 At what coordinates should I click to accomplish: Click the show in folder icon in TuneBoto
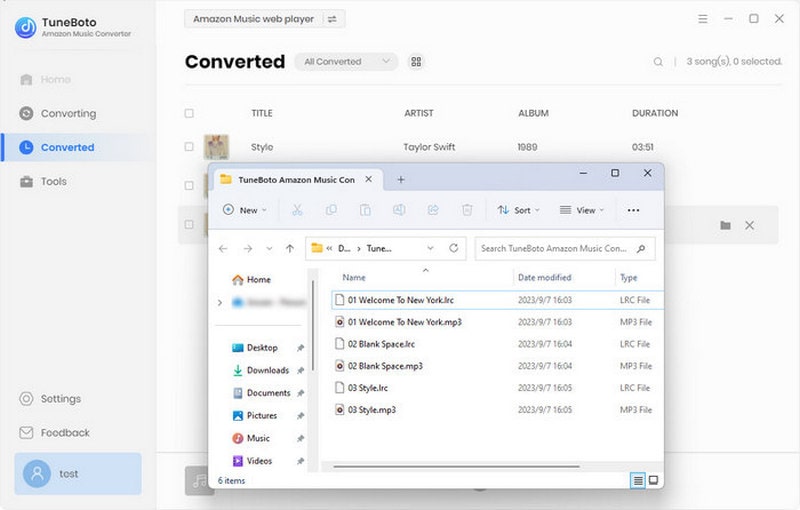pyautogui.click(x=725, y=225)
